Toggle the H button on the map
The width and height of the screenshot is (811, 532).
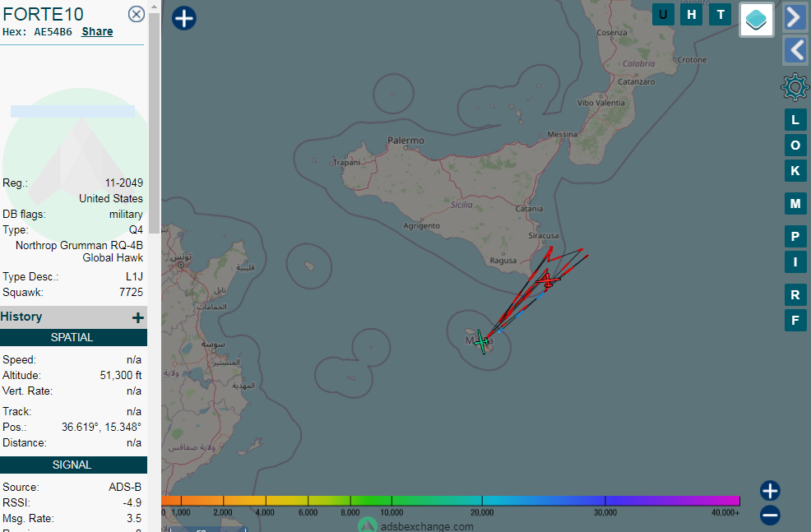(692, 15)
